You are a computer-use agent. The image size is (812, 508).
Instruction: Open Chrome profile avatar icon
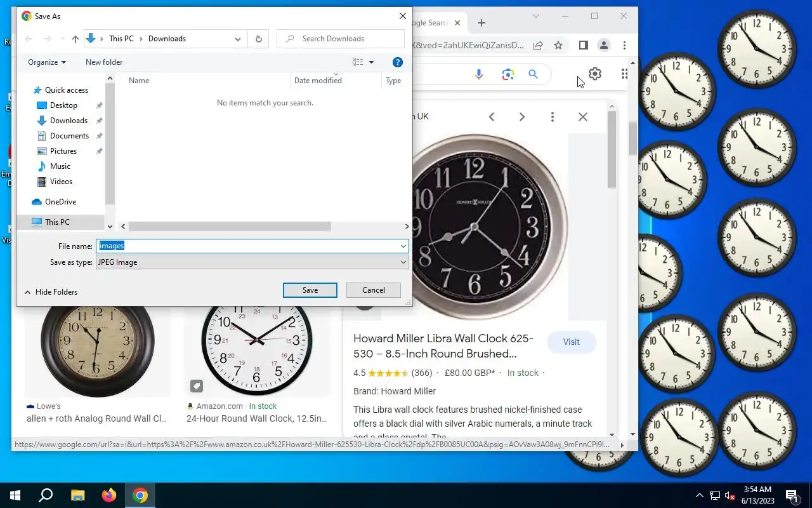604,45
